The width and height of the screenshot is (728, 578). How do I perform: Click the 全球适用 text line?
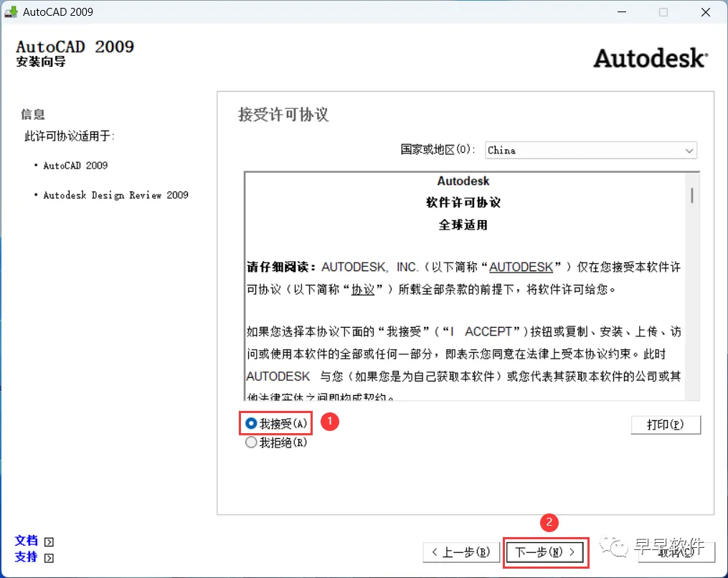463,225
